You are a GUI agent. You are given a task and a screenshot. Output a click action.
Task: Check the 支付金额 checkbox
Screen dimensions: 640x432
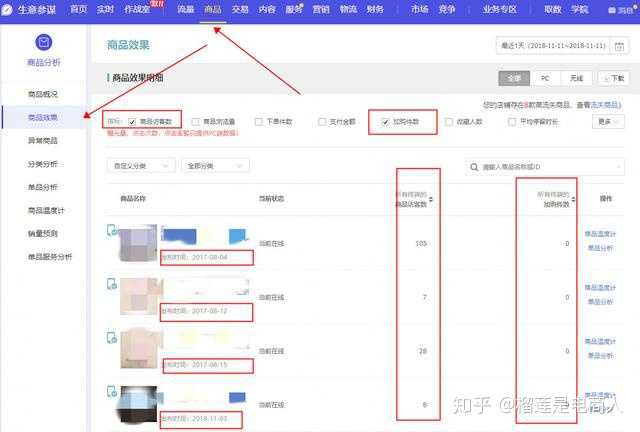pyautogui.click(x=322, y=122)
